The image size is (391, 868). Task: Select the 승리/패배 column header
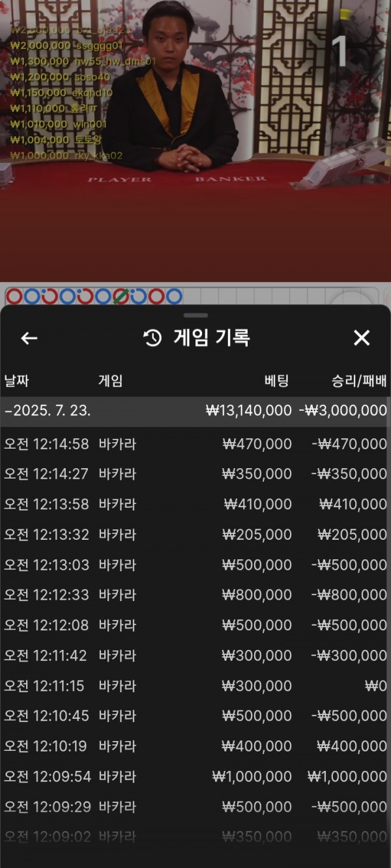[359, 381]
